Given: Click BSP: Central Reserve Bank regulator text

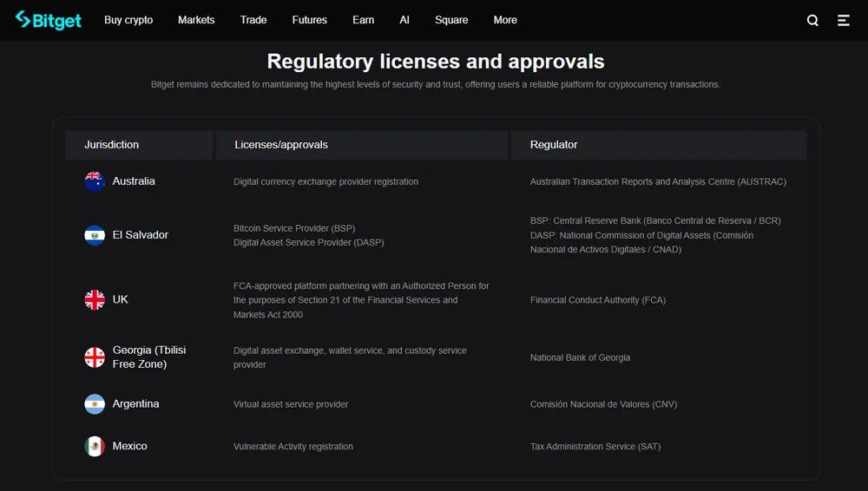Looking at the screenshot, I should [x=655, y=220].
